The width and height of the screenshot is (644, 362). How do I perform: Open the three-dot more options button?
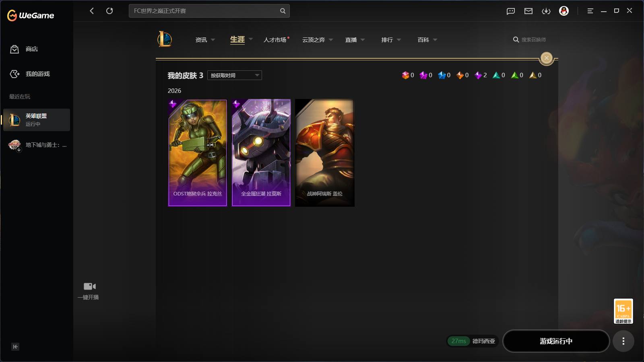tap(623, 341)
